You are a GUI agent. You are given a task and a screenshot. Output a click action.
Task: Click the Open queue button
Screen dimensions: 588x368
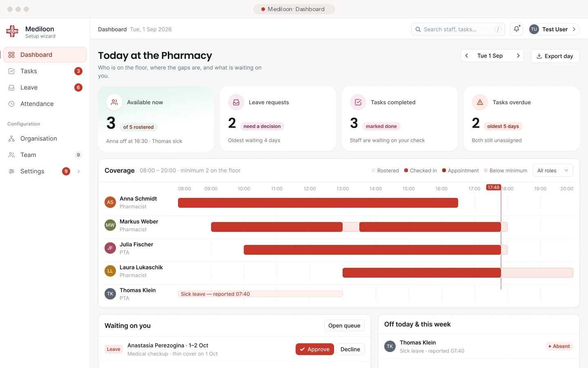tap(344, 325)
